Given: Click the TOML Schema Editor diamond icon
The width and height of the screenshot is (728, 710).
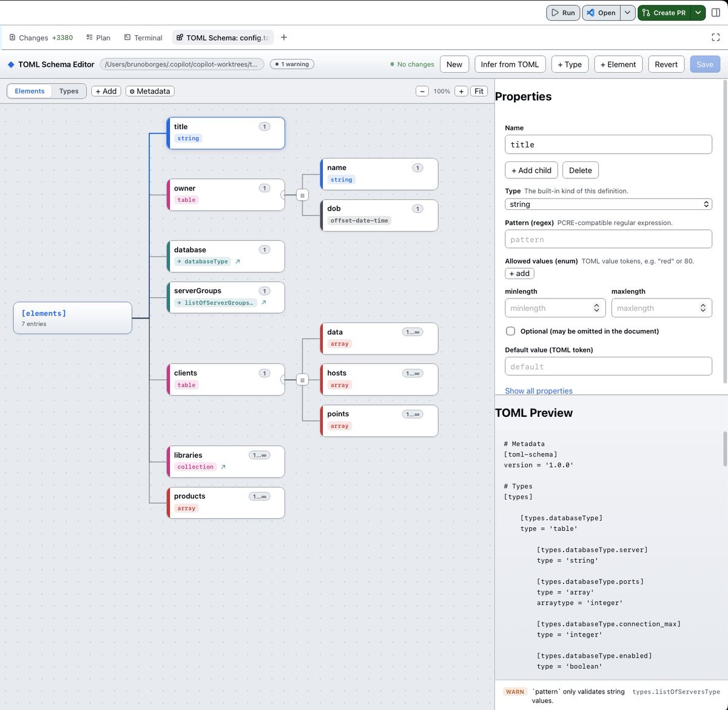Looking at the screenshot, I should pos(11,64).
